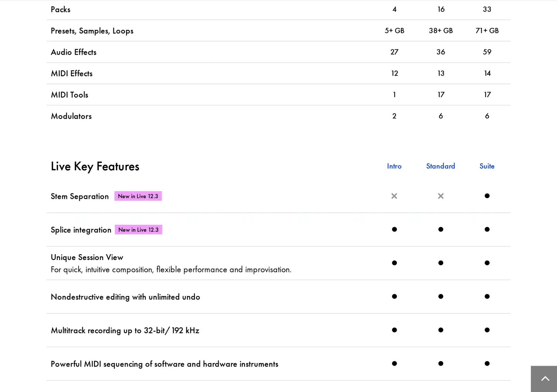Open the Suite edition link

click(487, 166)
